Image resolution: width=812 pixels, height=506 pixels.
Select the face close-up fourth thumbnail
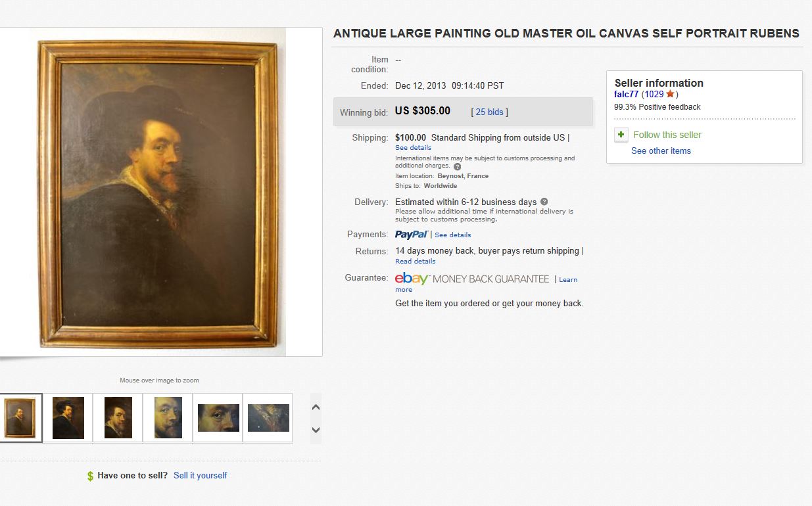(x=168, y=417)
